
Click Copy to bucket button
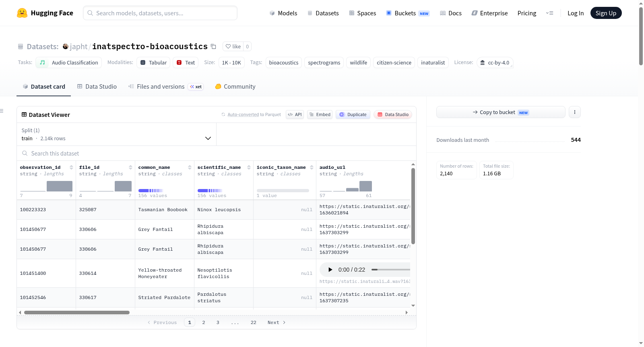[x=501, y=112]
